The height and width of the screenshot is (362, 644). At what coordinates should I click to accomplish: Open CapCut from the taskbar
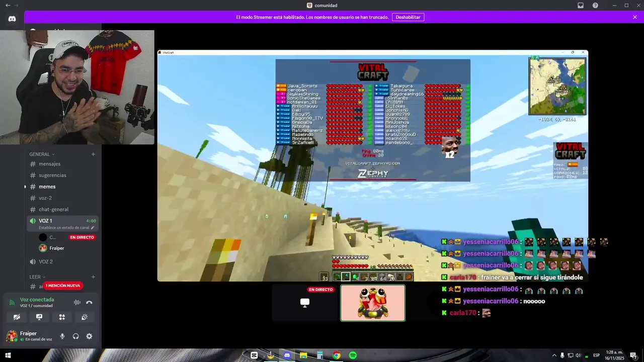(254, 355)
